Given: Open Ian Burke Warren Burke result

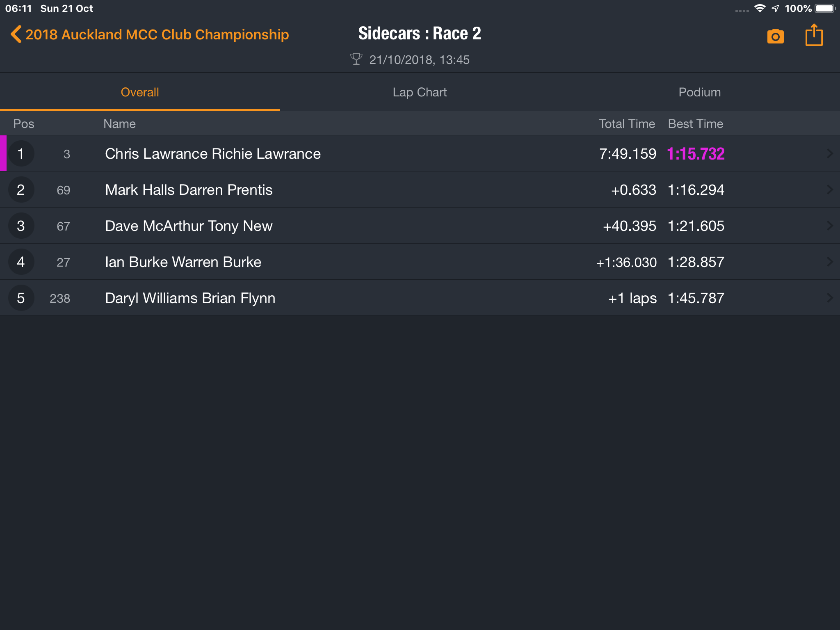Looking at the screenshot, I should click(x=420, y=262).
